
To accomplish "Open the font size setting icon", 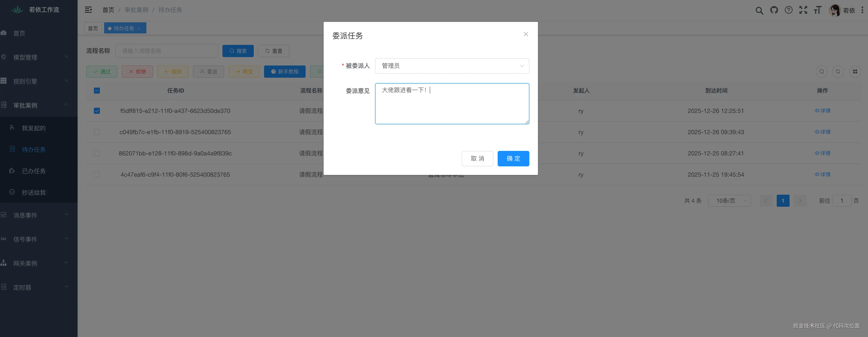I will point(817,10).
